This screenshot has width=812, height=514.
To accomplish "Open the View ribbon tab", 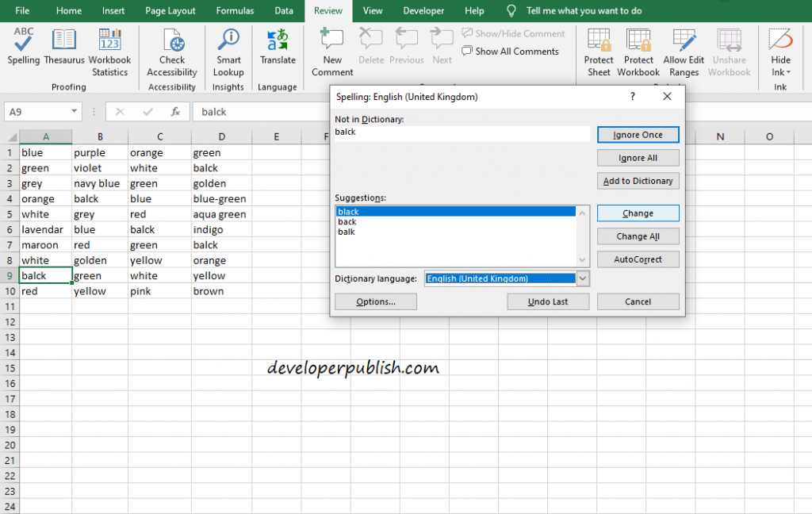I will point(373,10).
